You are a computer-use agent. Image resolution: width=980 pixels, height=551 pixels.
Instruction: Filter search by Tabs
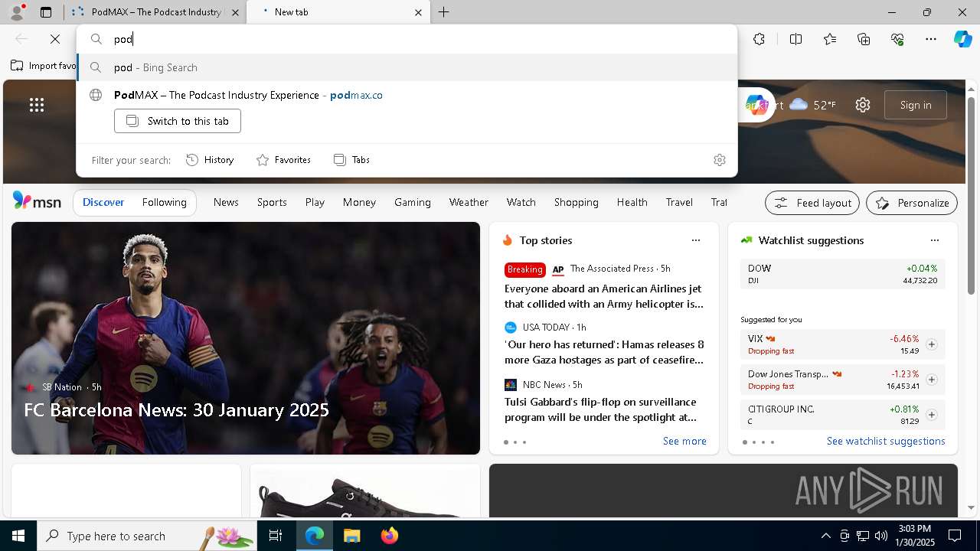click(351, 160)
